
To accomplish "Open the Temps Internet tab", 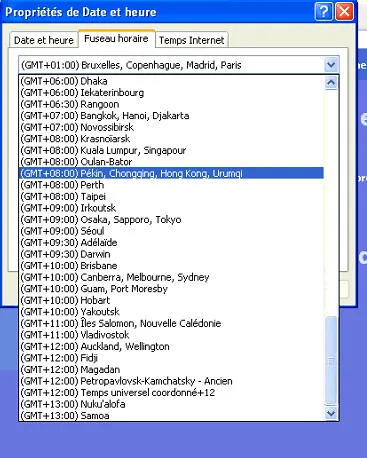I will (x=192, y=40).
